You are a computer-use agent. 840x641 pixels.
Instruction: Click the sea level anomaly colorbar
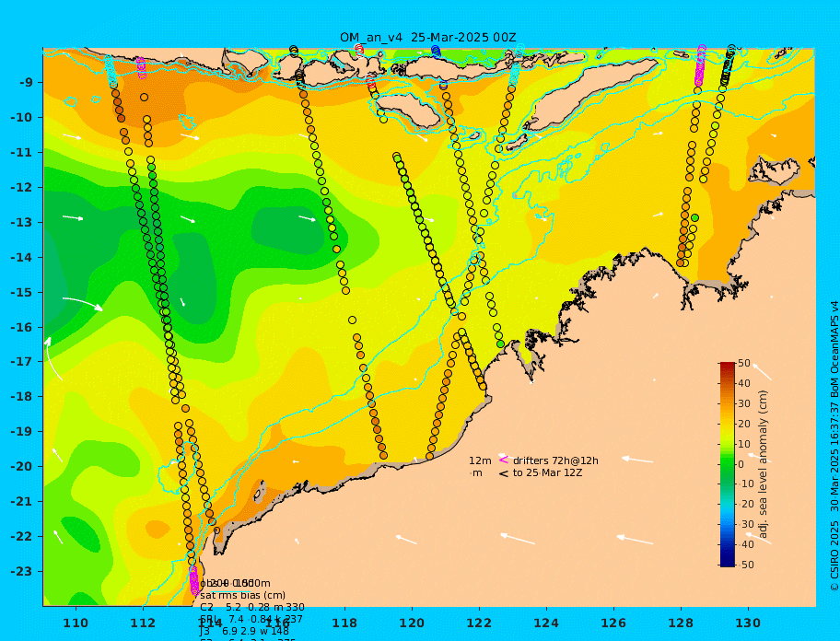pyautogui.click(x=728, y=464)
